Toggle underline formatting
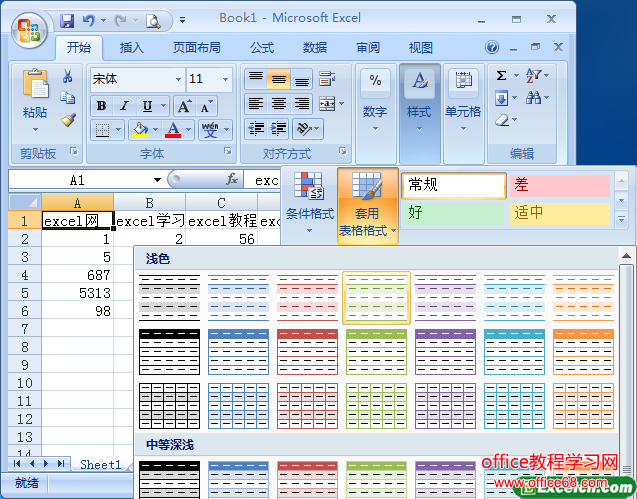Image resolution: width=637 pixels, height=499 pixels. tap(147, 106)
